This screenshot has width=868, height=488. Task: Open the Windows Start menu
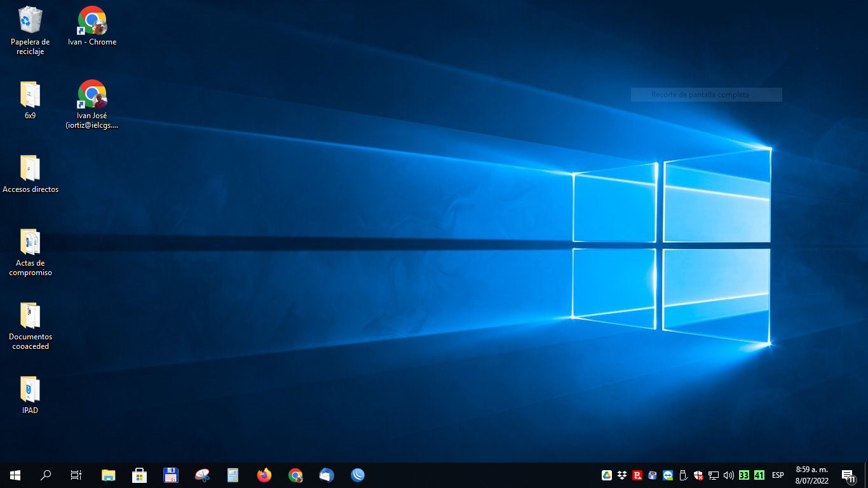click(x=15, y=475)
